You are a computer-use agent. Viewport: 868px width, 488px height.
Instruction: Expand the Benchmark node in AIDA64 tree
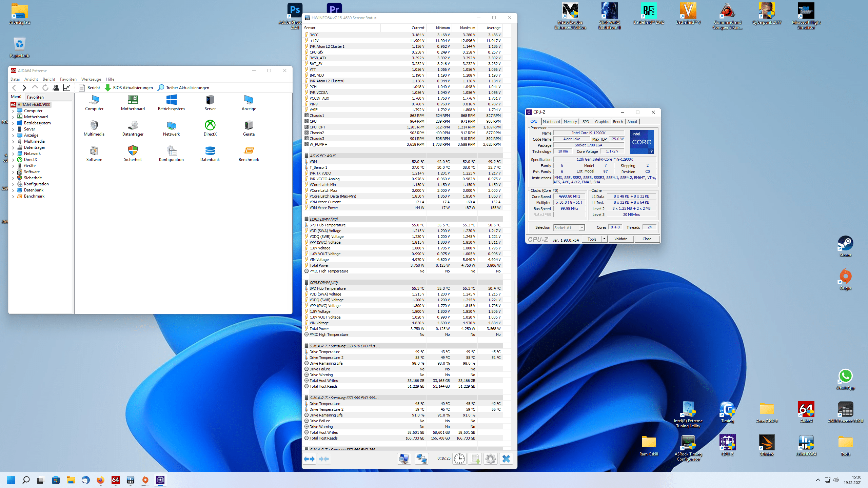click(x=13, y=196)
